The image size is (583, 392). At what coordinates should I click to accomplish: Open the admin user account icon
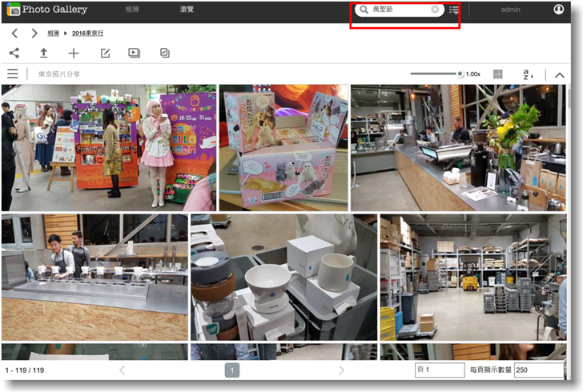[x=558, y=10]
